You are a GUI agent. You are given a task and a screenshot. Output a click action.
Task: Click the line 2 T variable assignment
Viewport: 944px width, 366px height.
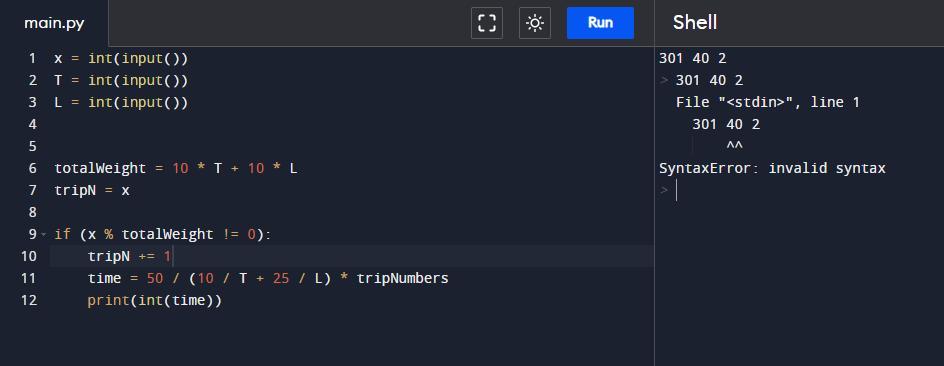pyautogui.click(x=121, y=80)
